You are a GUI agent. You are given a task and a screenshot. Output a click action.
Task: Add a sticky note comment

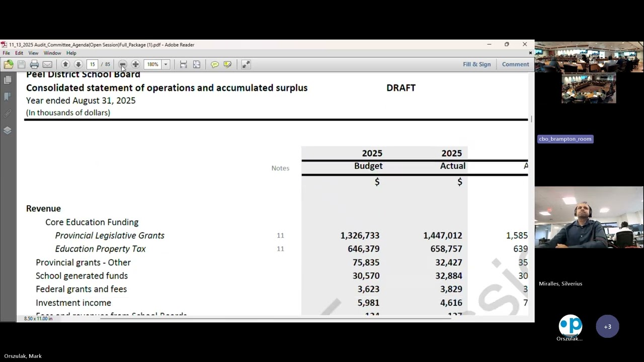[x=215, y=64]
